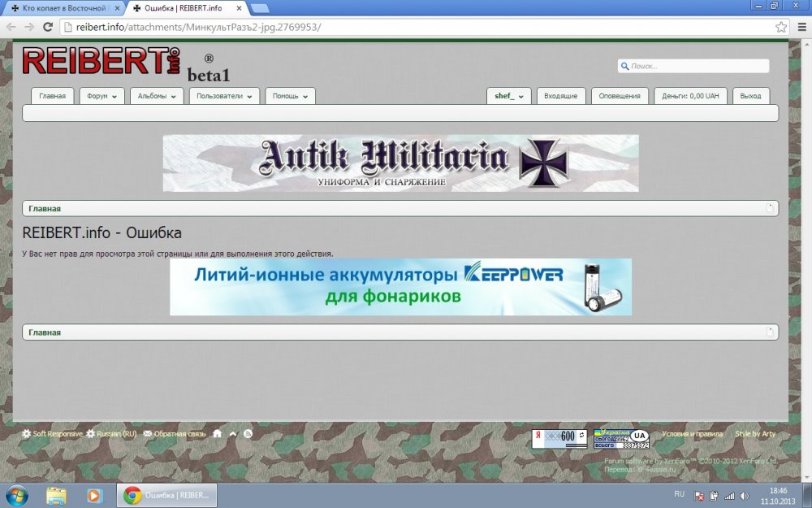Click the RSS feed icon in footer
812x508 pixels.
248,434
